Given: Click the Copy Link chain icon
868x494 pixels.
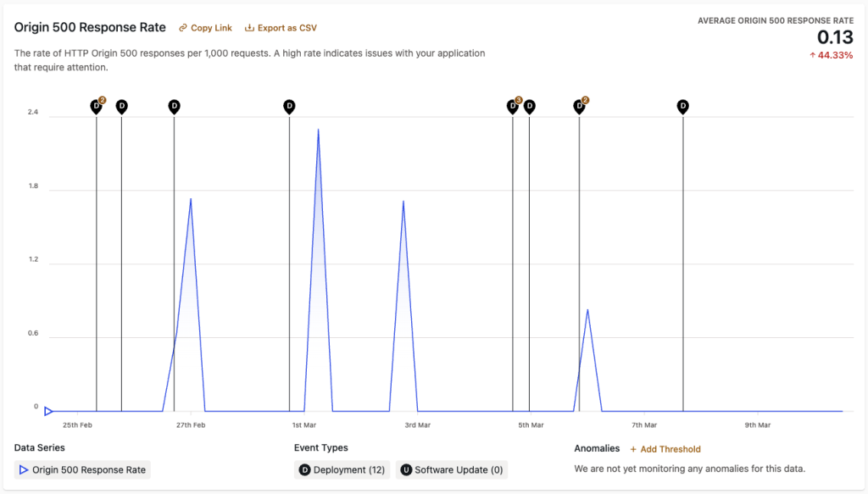Looking at the screenshot, I should coord(183,28).
